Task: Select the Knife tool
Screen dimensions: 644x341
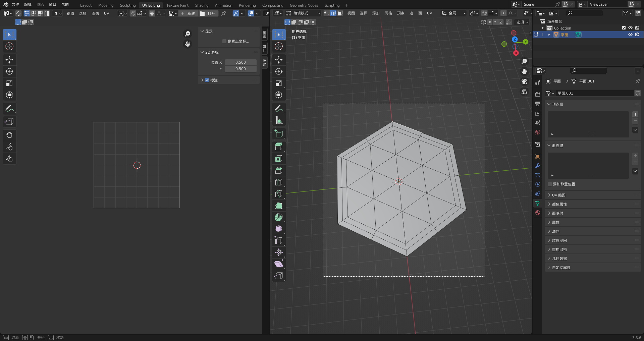Action: [279, 194]
